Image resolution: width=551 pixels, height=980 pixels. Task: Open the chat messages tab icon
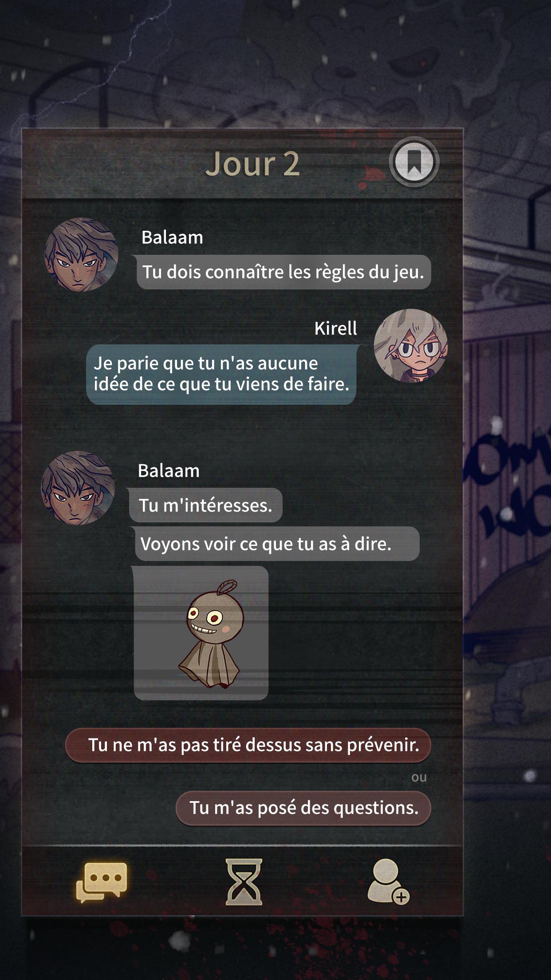pos(102,882)
